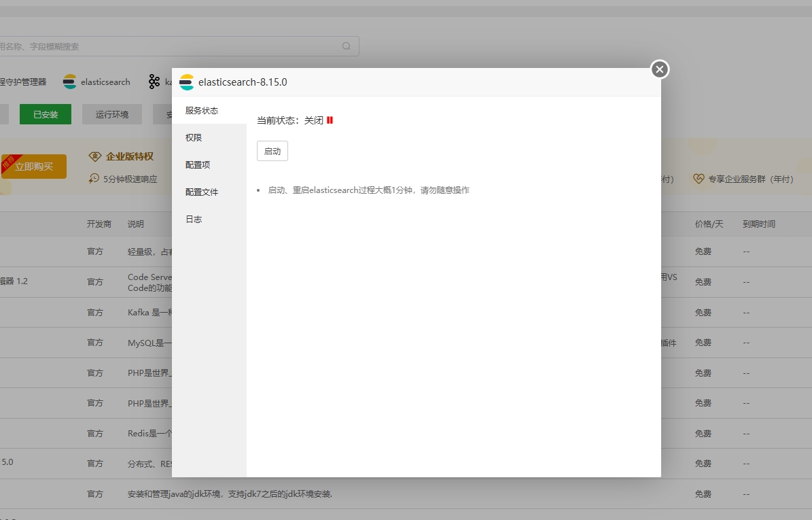Click the 价格/天 column header
This screenshot has width=812, height=520.
[709, 224]
